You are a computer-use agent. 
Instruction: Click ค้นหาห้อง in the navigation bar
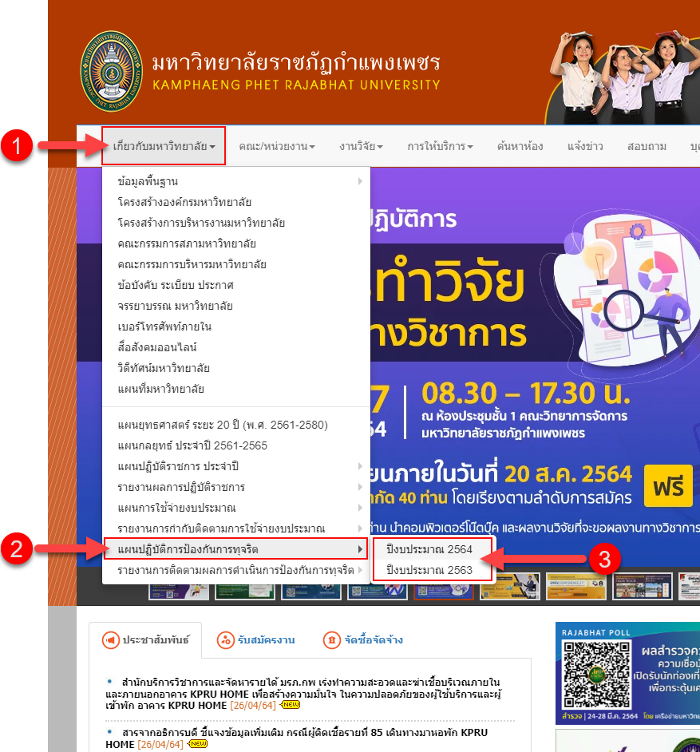tap(520, 146)
